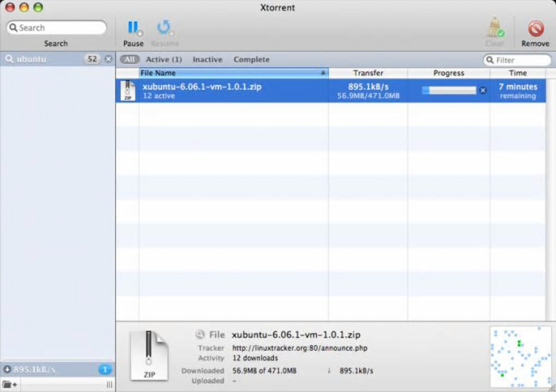Select the 895.1kB/s downloads sidebar item
556x392 pixels.
(57, 369)
